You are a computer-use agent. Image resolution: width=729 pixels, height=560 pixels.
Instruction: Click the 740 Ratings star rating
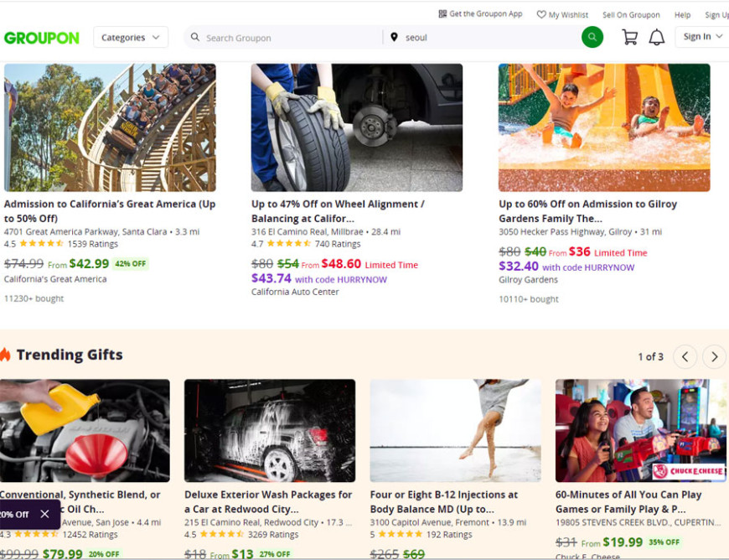coord(306,244)
